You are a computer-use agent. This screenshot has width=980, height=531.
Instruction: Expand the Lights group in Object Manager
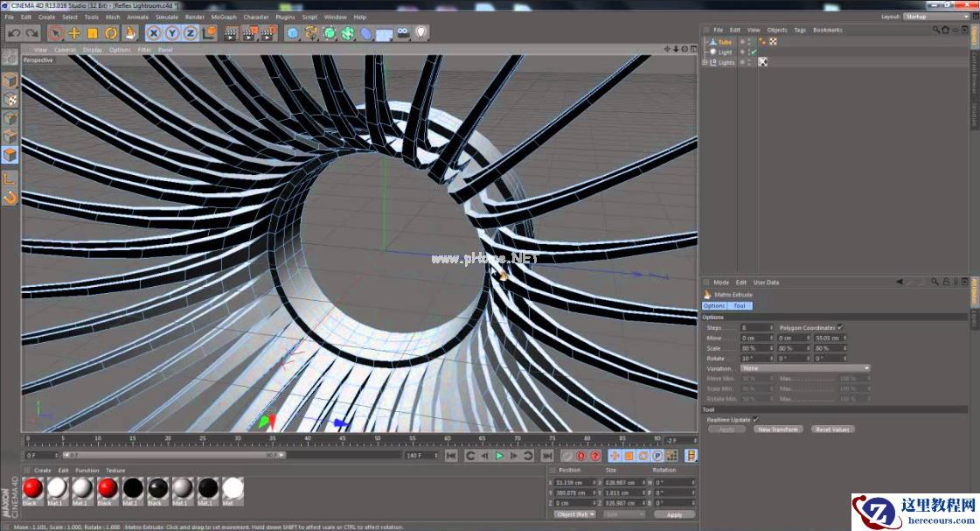[705, 62]
